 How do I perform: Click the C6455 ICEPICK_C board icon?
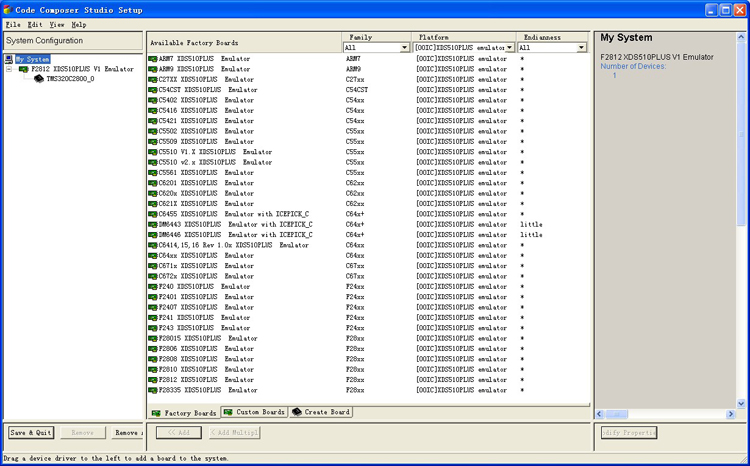(153, 214)
